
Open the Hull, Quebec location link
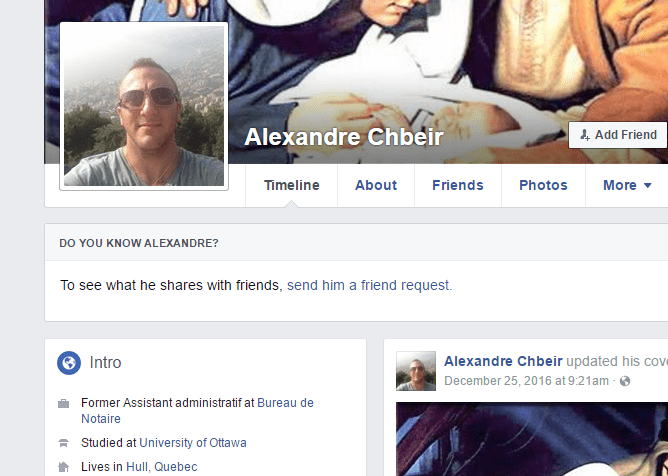click(x=161, y=467)
